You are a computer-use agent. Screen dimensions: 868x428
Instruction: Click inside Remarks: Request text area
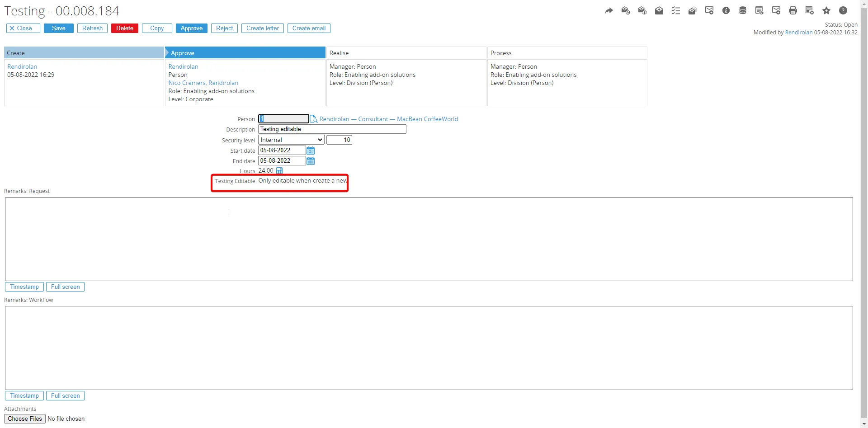[429, 239]
